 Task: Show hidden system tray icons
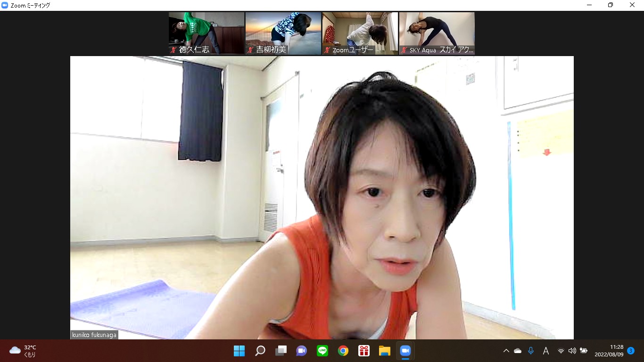[506, 351]
